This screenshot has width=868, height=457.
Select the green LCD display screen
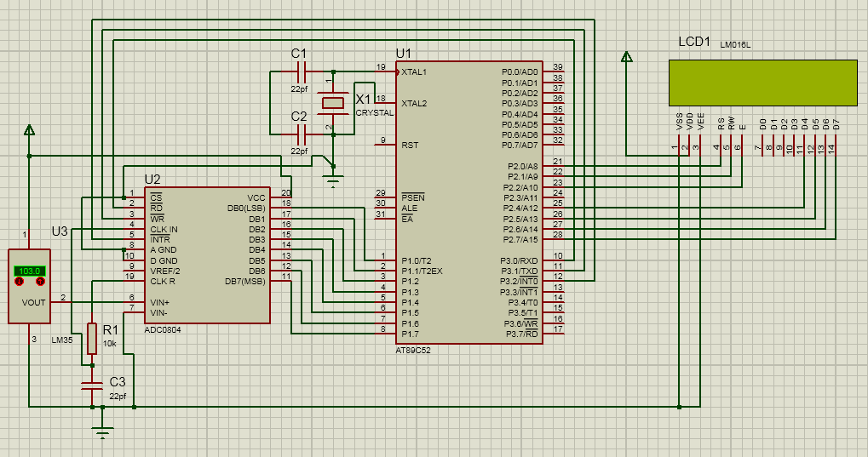point(763,83)
